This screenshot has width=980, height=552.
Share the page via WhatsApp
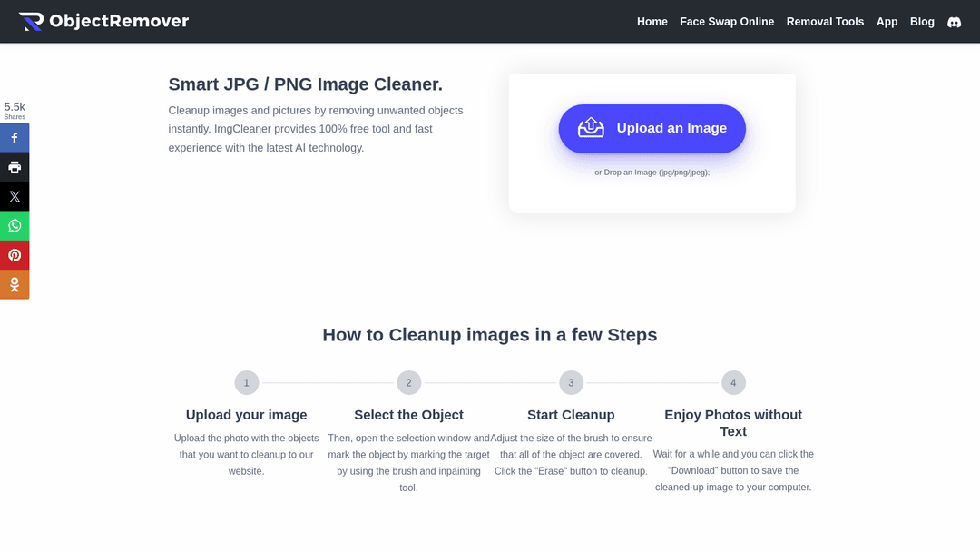[x=15, y=225]
